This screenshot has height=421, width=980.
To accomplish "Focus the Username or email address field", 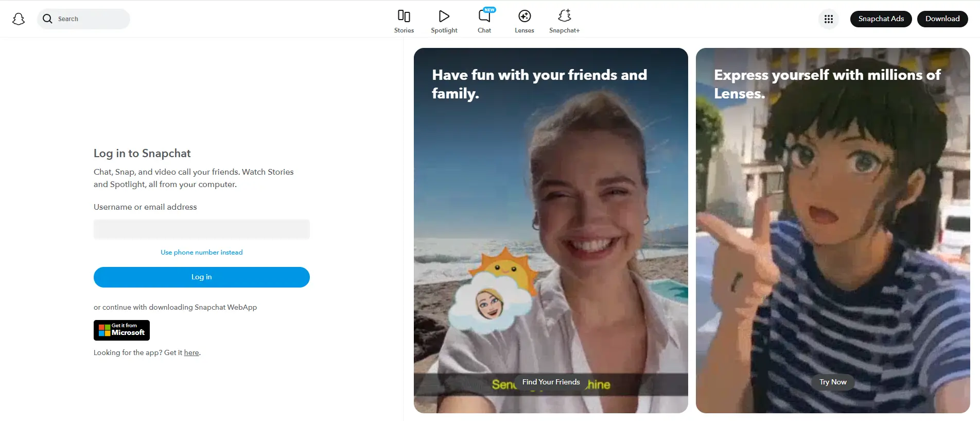I will [x=201, y=229].
